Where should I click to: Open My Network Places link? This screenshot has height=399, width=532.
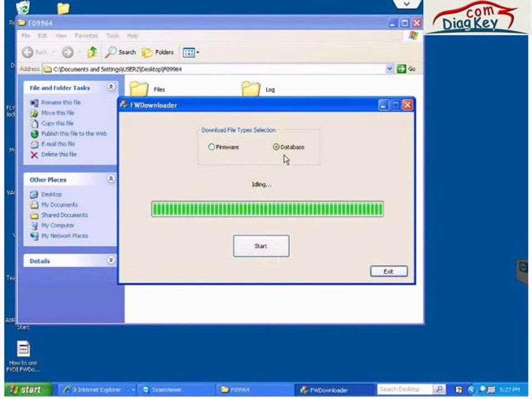click(64, 236)
